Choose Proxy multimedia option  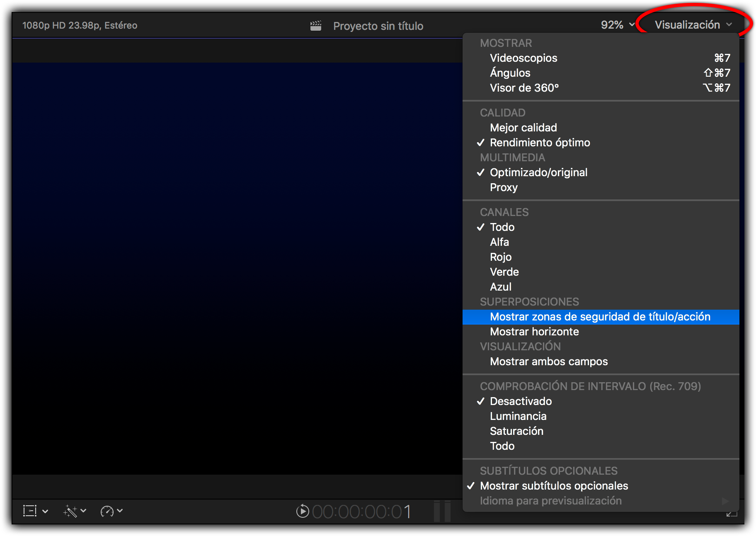[x=504, y=187]
